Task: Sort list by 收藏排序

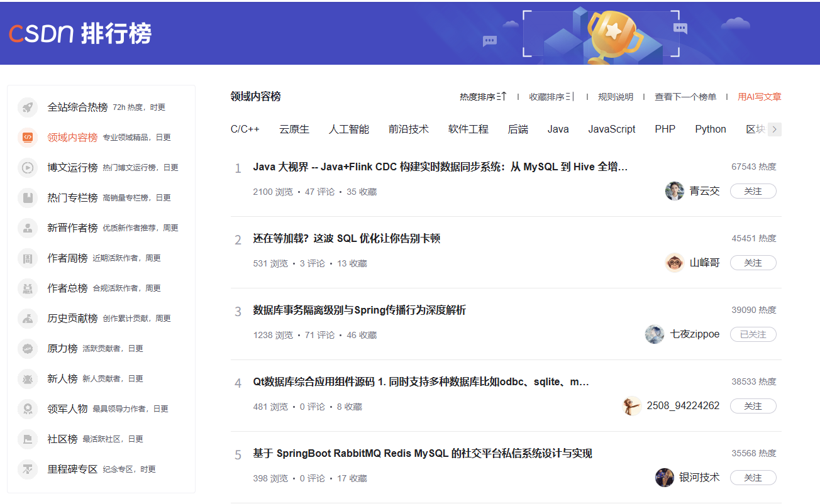Action: click(x=552, y=97)
